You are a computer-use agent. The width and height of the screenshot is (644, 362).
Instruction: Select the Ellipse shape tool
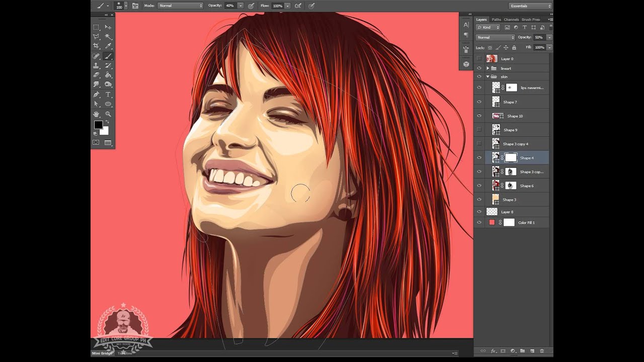[108, 104]
